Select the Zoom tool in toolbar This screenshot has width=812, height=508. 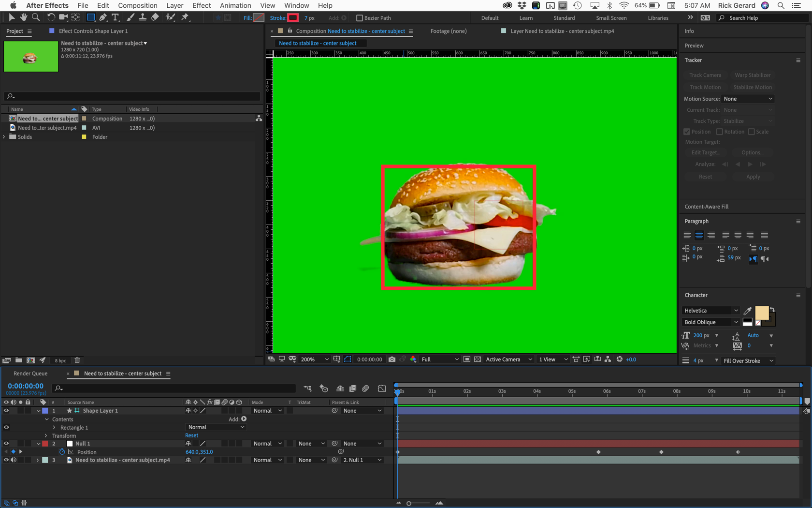[x=36, y=17]
